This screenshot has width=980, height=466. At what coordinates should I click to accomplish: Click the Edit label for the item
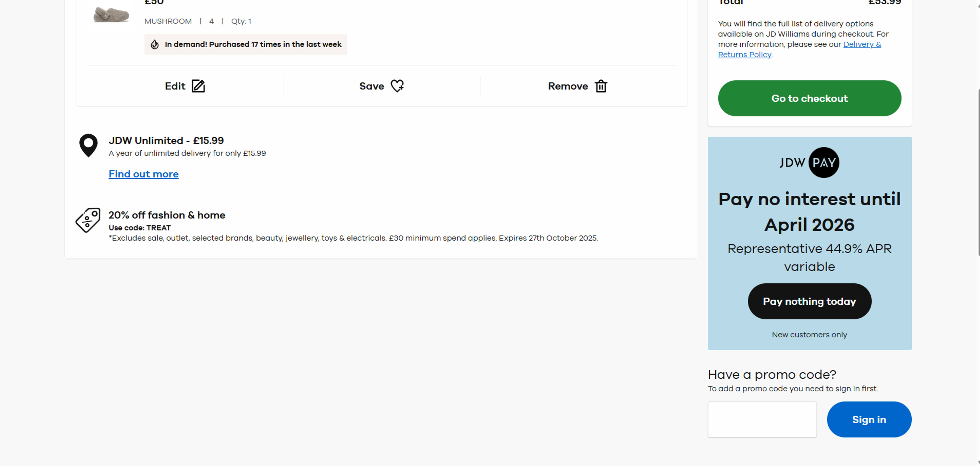175,86
